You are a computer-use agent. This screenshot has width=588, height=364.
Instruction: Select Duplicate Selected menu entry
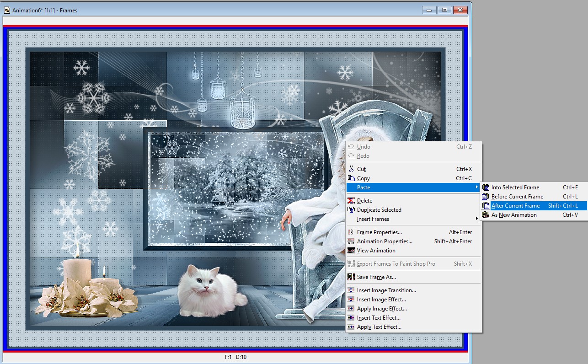[413, 210]
